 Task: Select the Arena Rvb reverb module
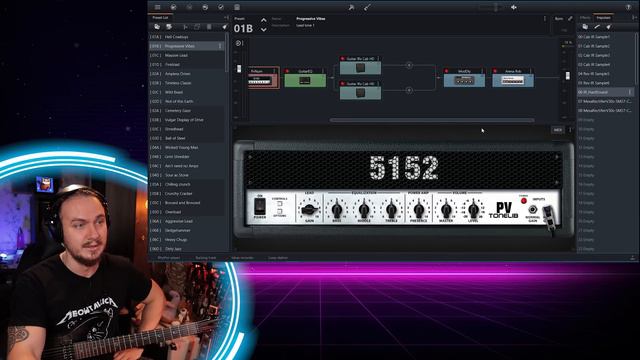[x=513, y=78]
